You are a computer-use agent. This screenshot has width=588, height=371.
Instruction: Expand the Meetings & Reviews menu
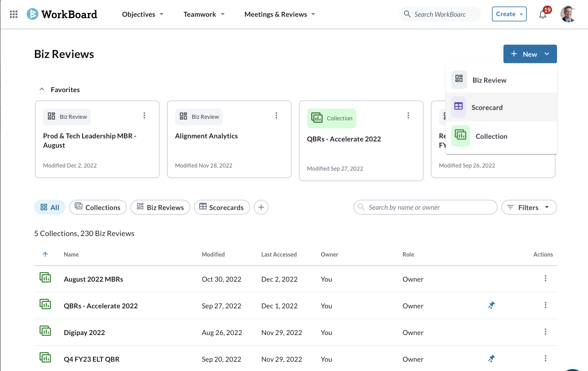pyautogui.click(x=279, y=14)
